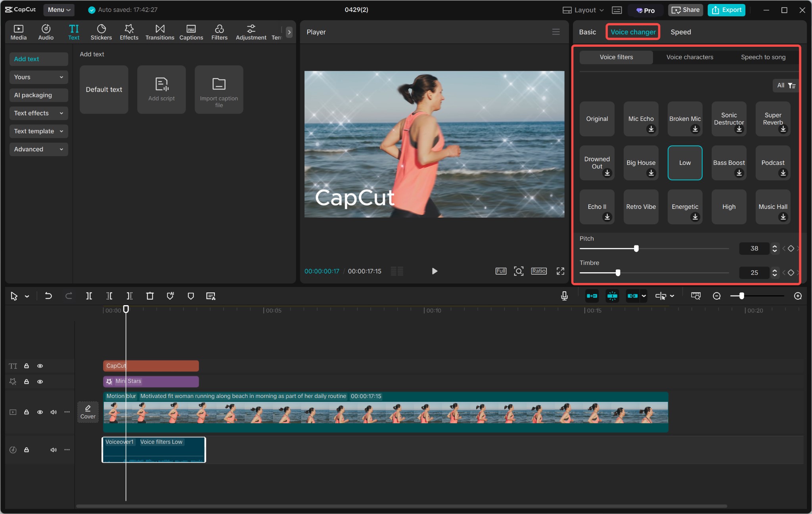Click the Pitch slider handle
Image resolution: width=812 pixels, height=514 pixels.
636,248
